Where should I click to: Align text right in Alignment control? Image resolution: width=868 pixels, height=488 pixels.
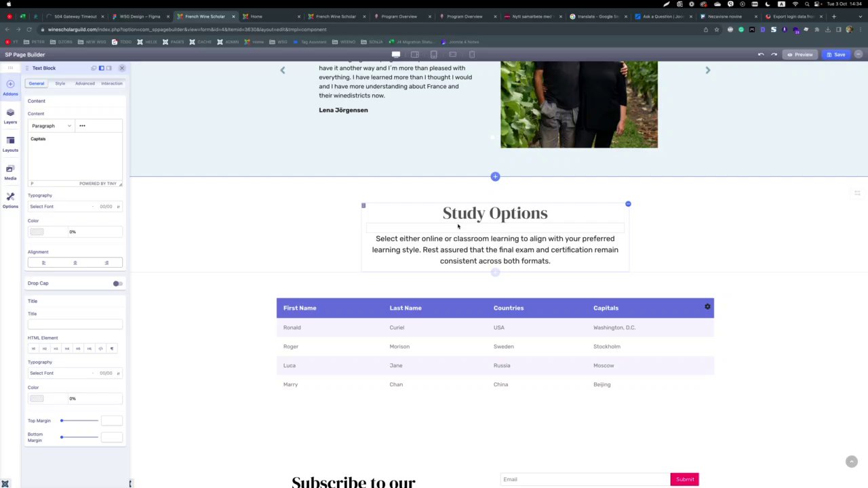(106, 262)
